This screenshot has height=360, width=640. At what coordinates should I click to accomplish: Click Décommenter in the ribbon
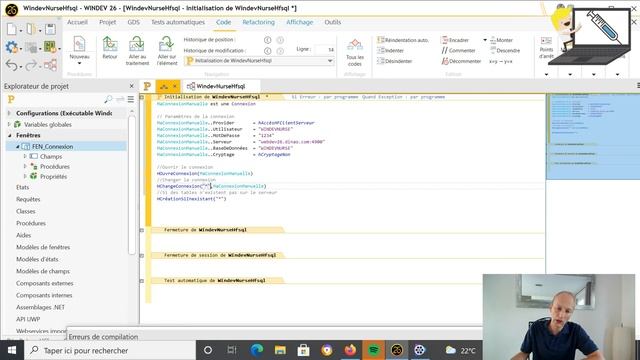(x=461, y=61)
